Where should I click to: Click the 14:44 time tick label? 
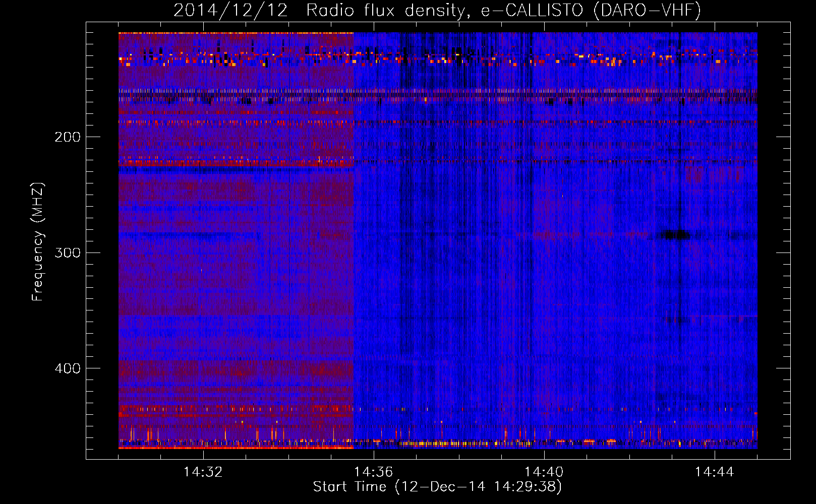click(714, 472)
